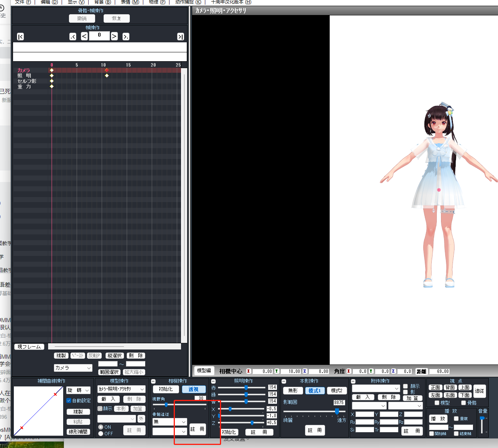498x448 pixels.
Task: Jump to the first frame with the |< icon
Action: point(20,36)
